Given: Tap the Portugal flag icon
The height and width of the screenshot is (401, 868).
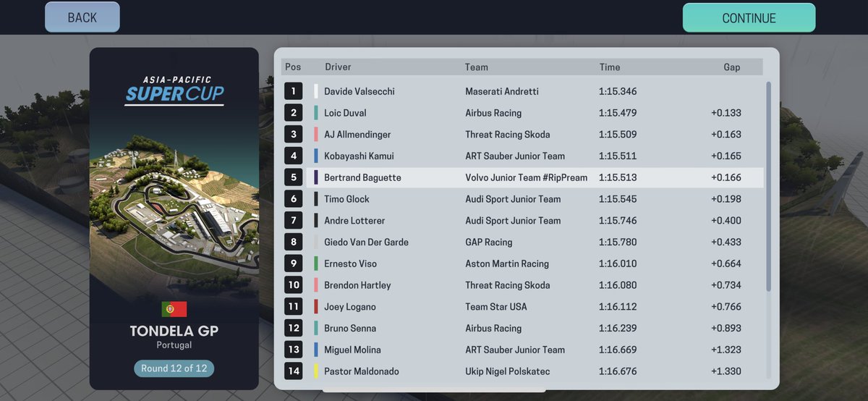Looking at the screenshot, I should coord(174,309).
